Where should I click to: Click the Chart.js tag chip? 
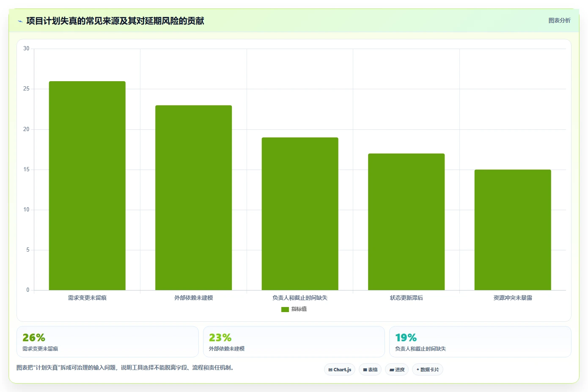pyautogui.click(x=340, y=370)
